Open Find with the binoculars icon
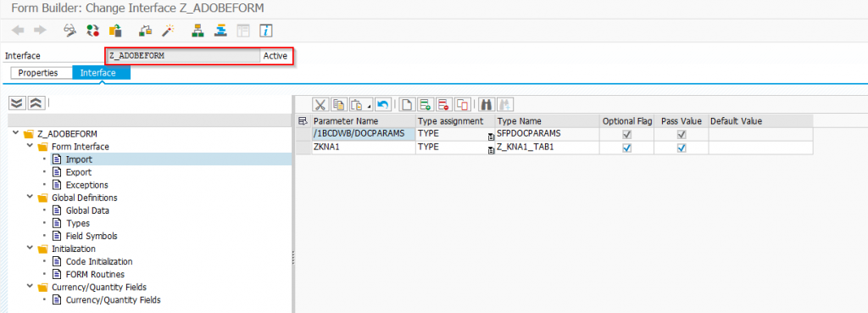868x313 pixels. point(486,104)
